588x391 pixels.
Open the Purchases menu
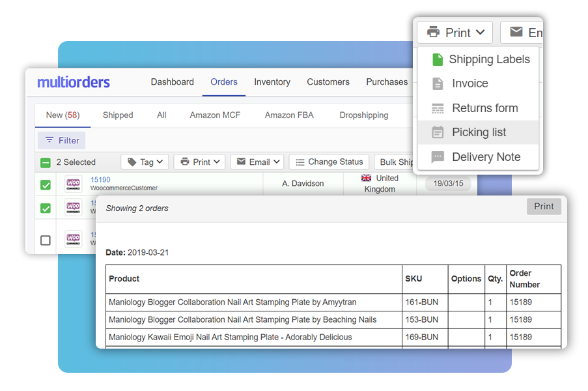click(387, 82)
